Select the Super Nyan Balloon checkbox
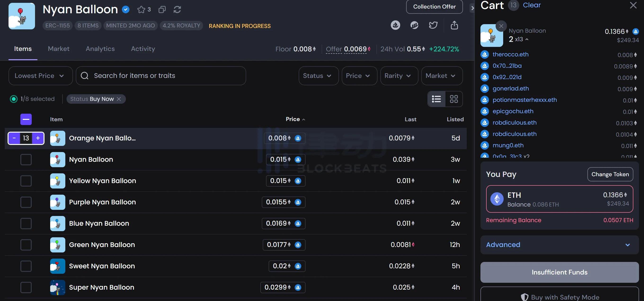The height and width of the screenshot is (301, 644). coord(26,287)
